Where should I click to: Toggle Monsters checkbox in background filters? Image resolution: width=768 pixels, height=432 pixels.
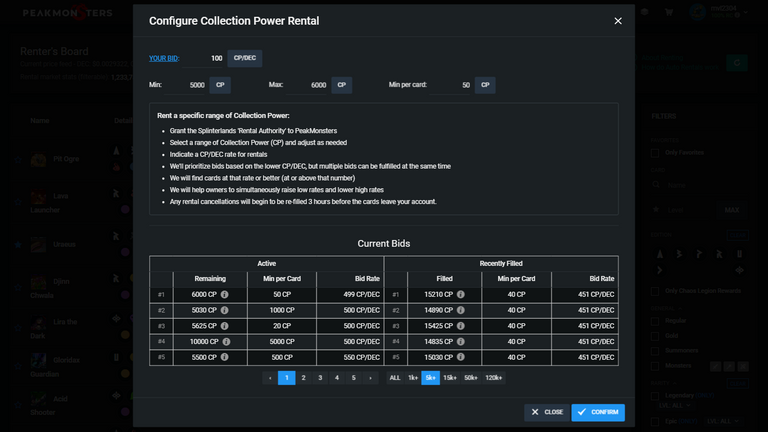pyautogui.click(x=655, y=366)
